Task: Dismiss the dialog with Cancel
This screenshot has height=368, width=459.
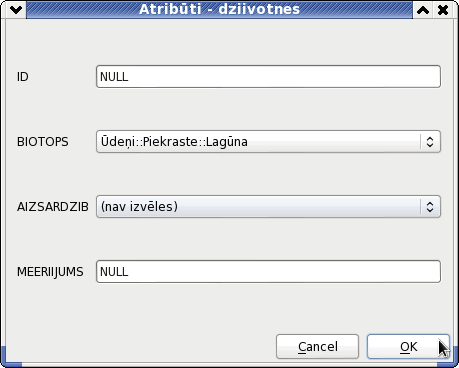Action: tap(317, 347)
